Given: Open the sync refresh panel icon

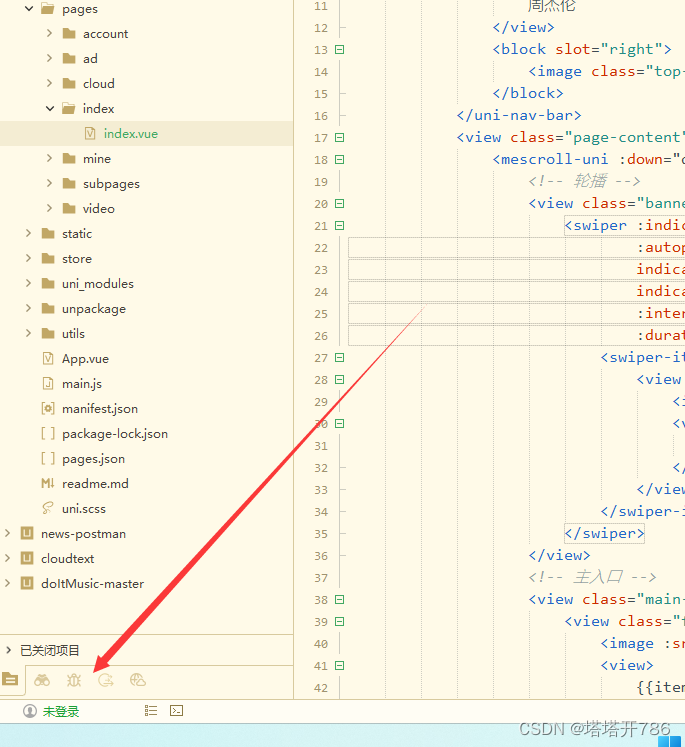Looking at the screenshot, I should [106, 680].
